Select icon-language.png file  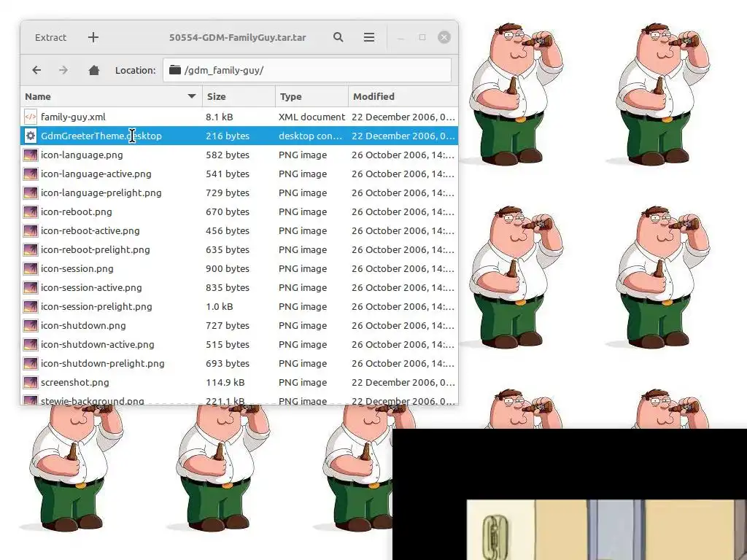pyautogui.click(x=239, y=155)
